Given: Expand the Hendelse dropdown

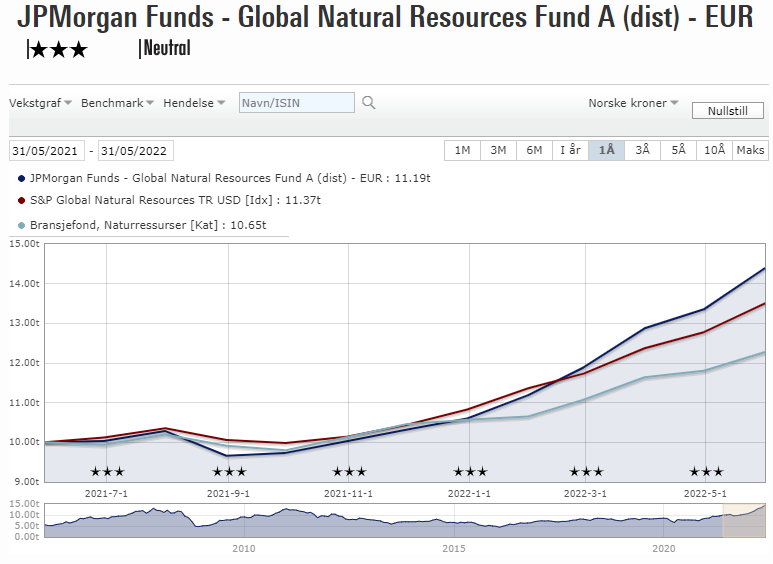Looking at the screenshot, I should (194, 103).
